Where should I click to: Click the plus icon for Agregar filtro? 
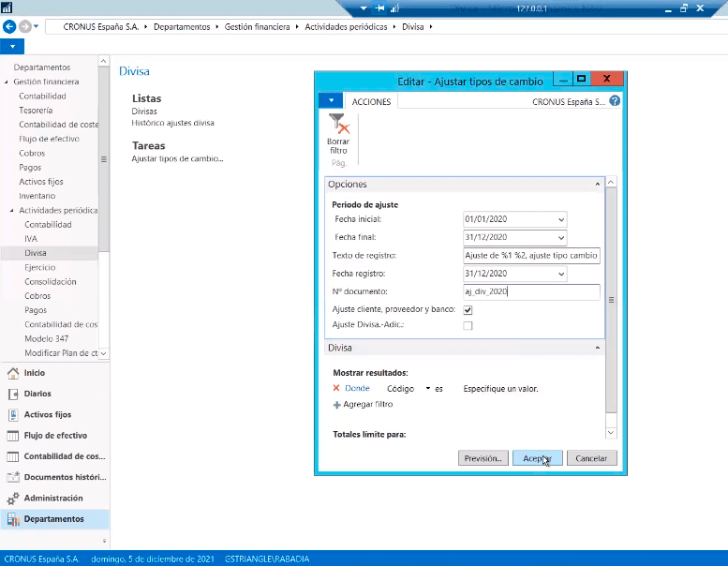click(x=337, y=405)
